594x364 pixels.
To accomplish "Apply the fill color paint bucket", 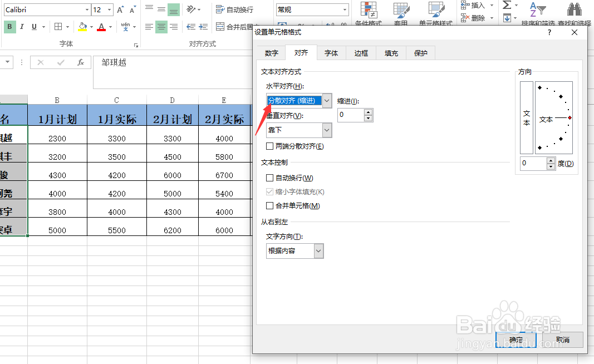I will 82,27.
